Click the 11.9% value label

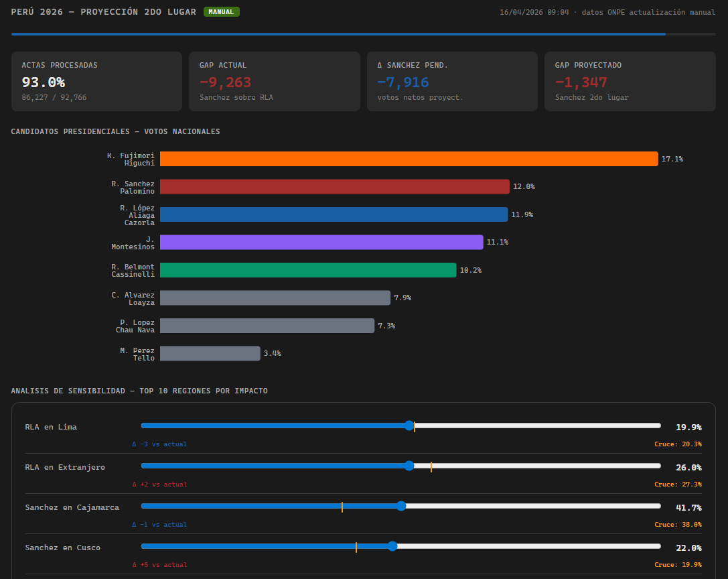point(522,214)
